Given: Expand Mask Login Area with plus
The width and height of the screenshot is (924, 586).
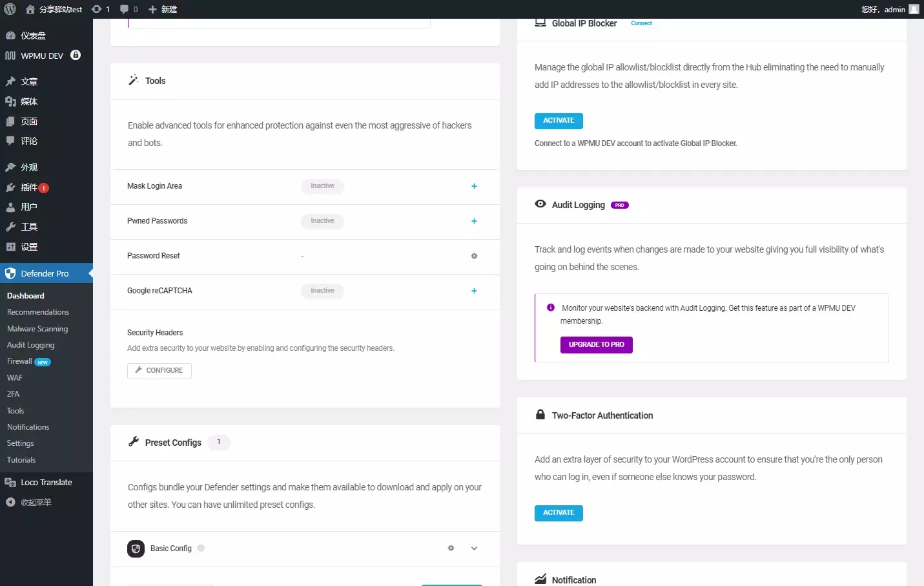Looking at the screenshot, I should 474,186.
